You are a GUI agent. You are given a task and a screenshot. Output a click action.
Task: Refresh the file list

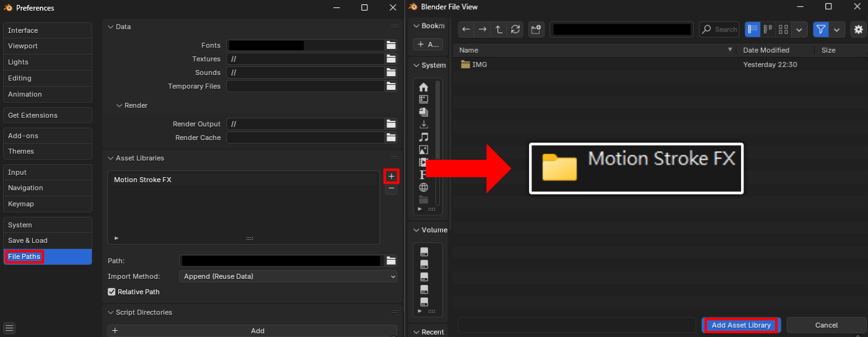click(x=515, y=29)
